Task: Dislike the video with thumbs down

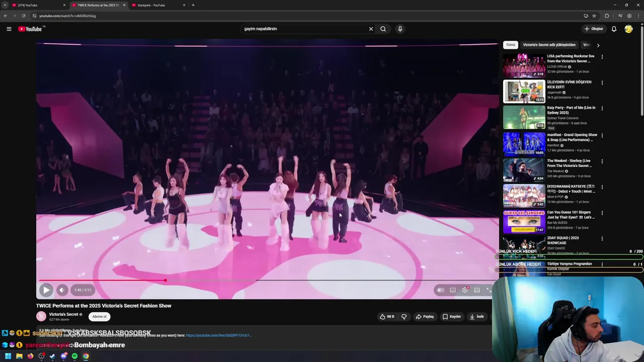Action: [404, 317]
